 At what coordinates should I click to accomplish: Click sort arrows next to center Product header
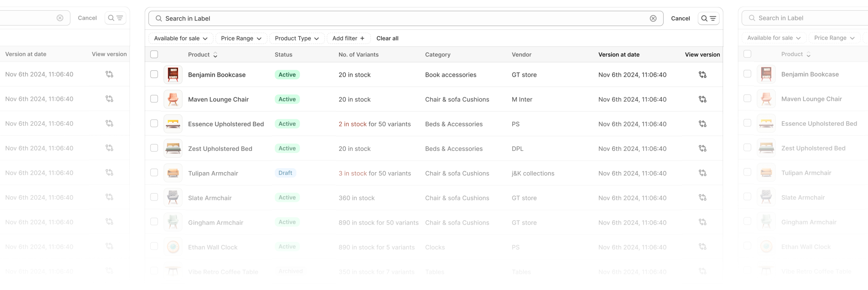pyautogui.click(x=215, y=55)
